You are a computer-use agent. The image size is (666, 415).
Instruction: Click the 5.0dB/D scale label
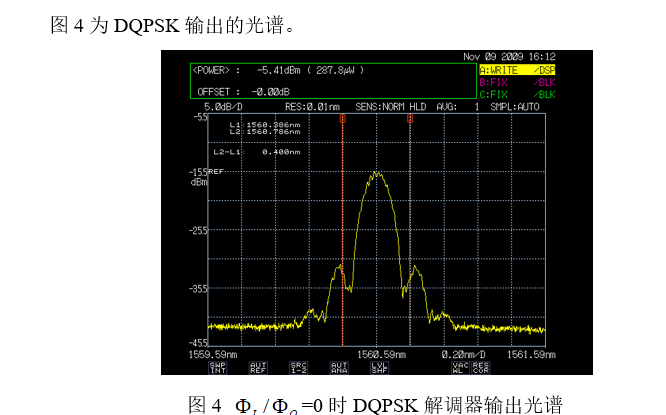[x=223, y=107]
